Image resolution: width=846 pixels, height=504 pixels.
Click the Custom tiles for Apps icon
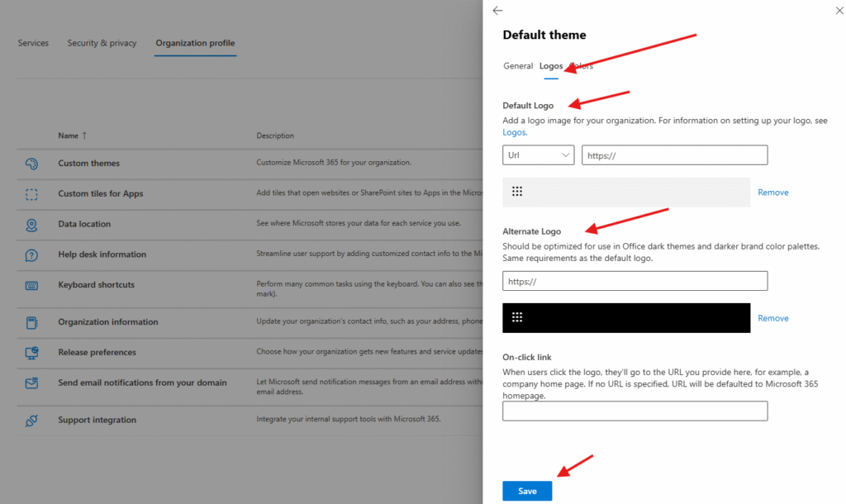tap(31, 194)
